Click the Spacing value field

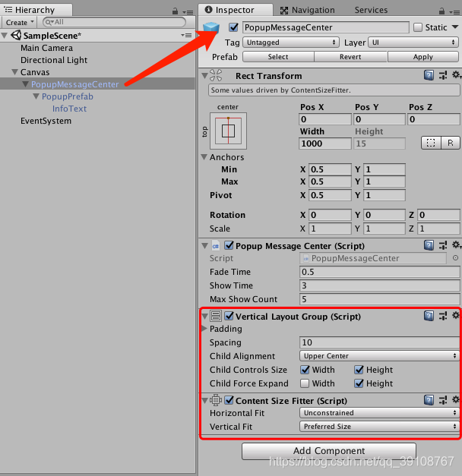point(380,342)
